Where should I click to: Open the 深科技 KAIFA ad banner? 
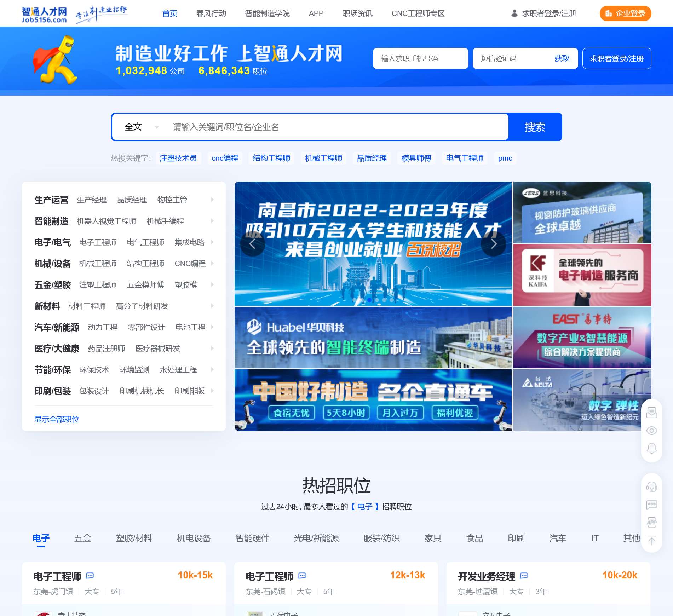coord(582,275)
